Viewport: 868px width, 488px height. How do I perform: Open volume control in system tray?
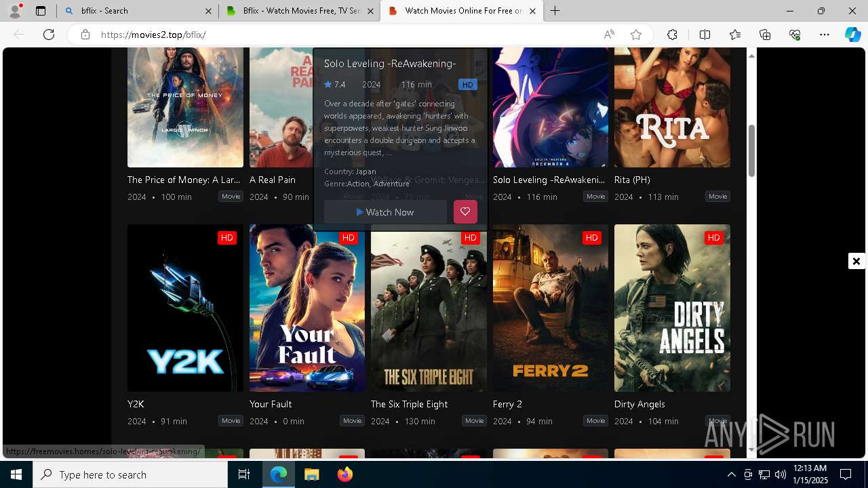click(x=781, y=474)
